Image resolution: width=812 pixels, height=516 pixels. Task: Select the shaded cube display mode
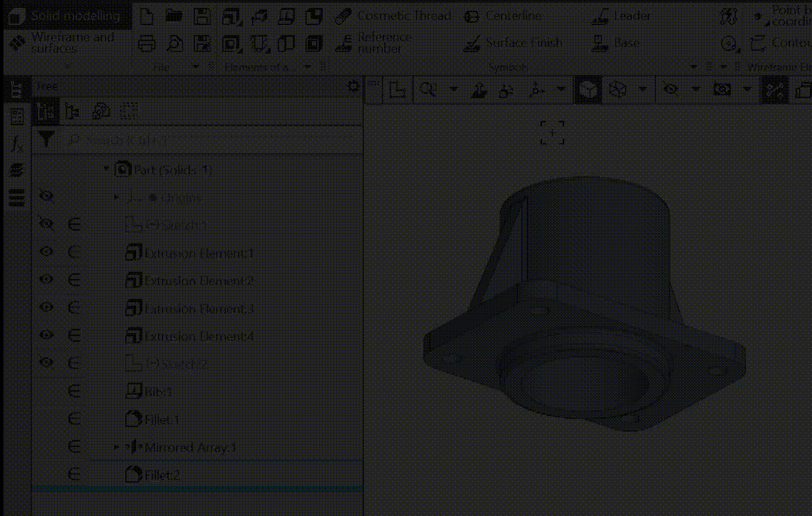click(x=588, y=90)
